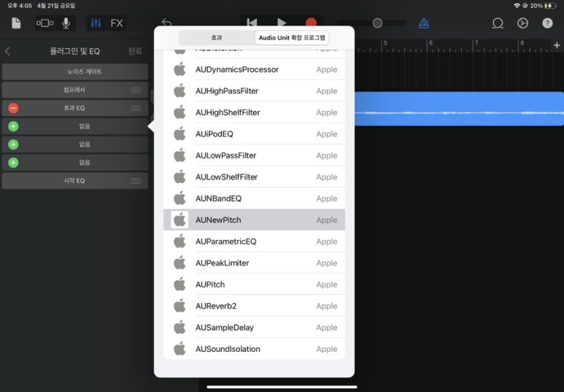
Task: Reorder handle on 효과 EQ row
Action: coord(136,108)
